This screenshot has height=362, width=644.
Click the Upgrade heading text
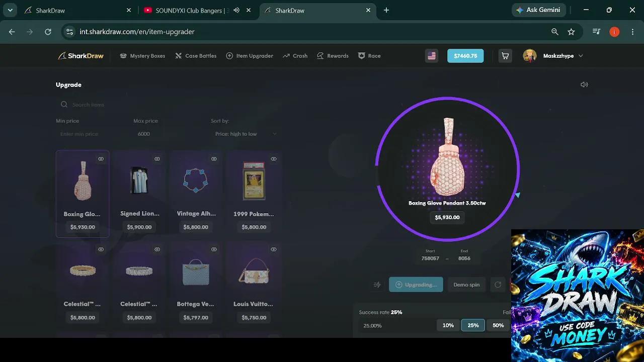68,85
